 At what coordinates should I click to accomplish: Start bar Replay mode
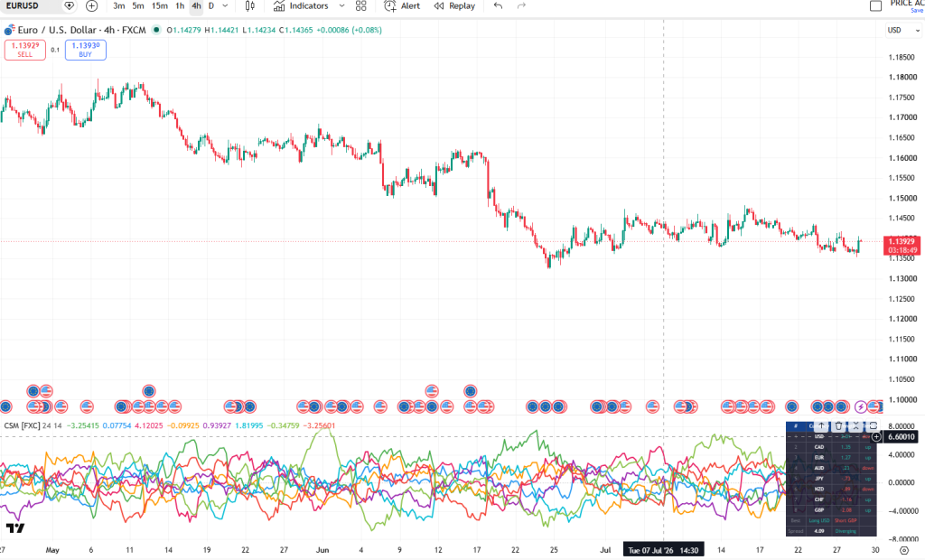click(454, 6)
